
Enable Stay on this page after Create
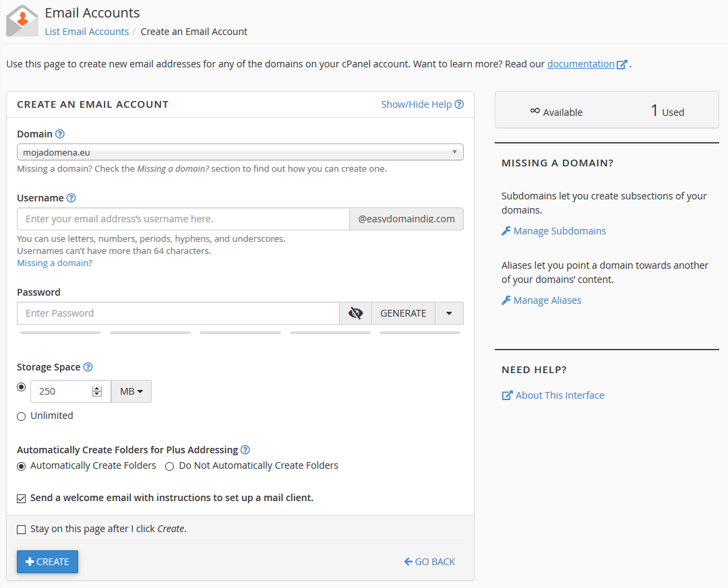coord(22,529)
